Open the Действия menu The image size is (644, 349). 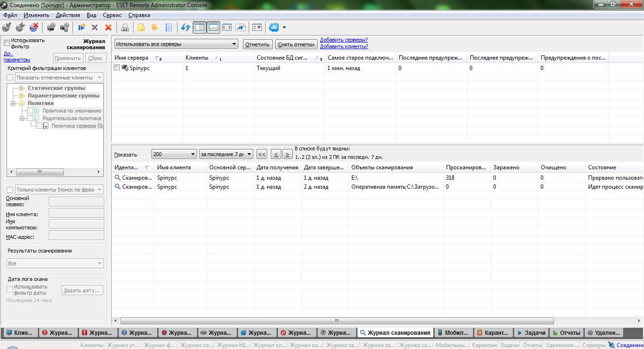point(68,15)
